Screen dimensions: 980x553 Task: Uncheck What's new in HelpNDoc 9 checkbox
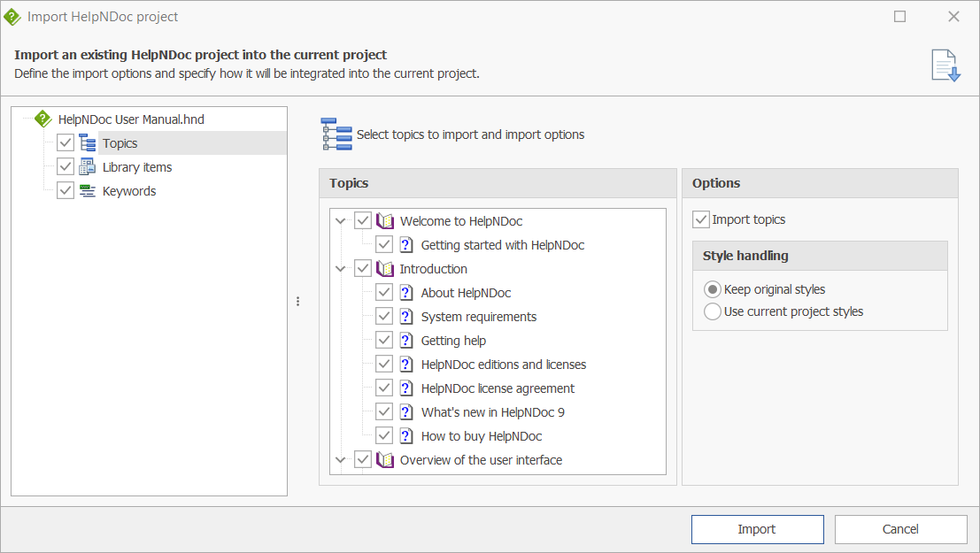click(384, 411)
